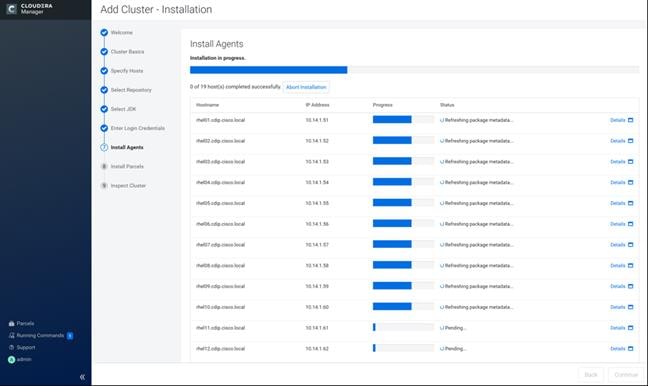Open Parcels in the sidebar
The height and width of the screenshot is (386, 648).
click(x=21, y=323)
